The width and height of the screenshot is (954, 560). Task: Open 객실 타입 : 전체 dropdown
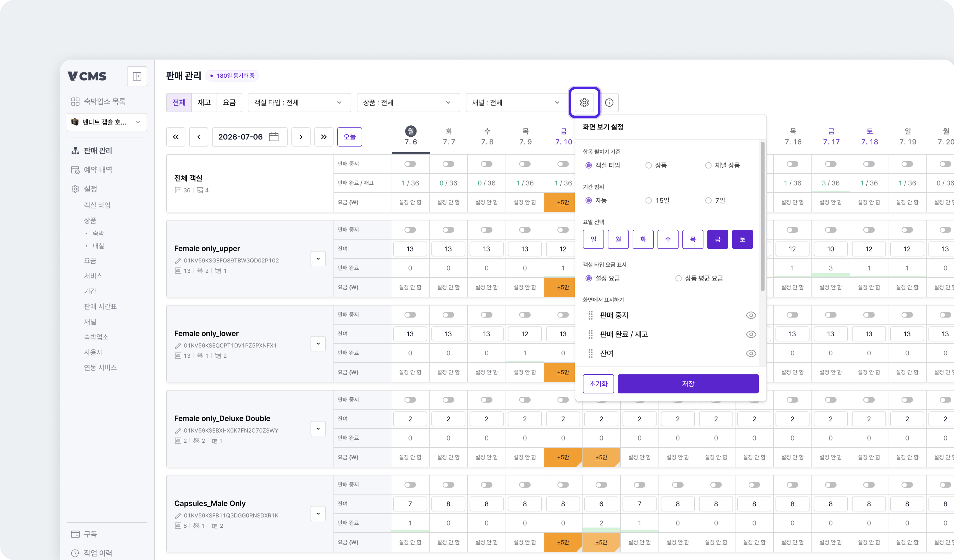pyautogui.click(x=299, y=102)
